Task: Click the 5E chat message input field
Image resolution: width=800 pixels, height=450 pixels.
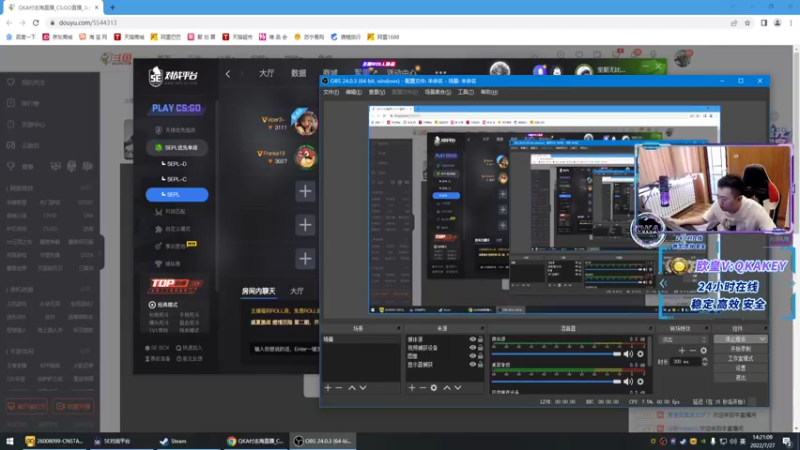Action: [x=286, y=349]
